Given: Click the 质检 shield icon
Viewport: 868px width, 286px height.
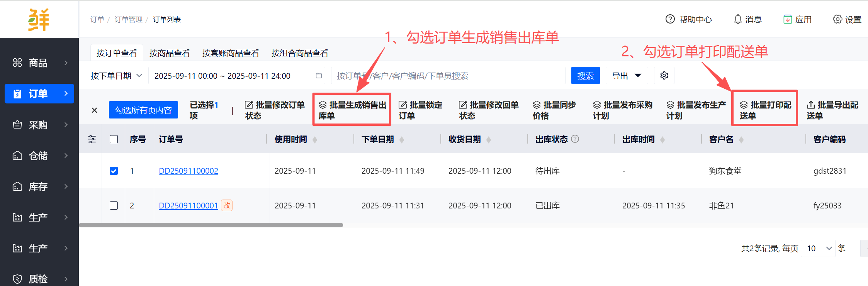Looking at the screenshot, I should click(17, 279).
